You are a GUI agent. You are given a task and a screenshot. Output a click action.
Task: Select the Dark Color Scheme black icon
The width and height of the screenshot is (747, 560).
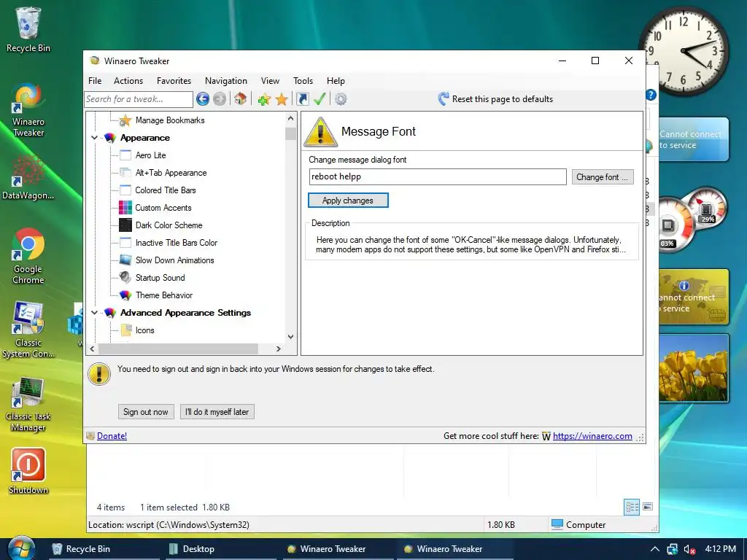[125, 225]
